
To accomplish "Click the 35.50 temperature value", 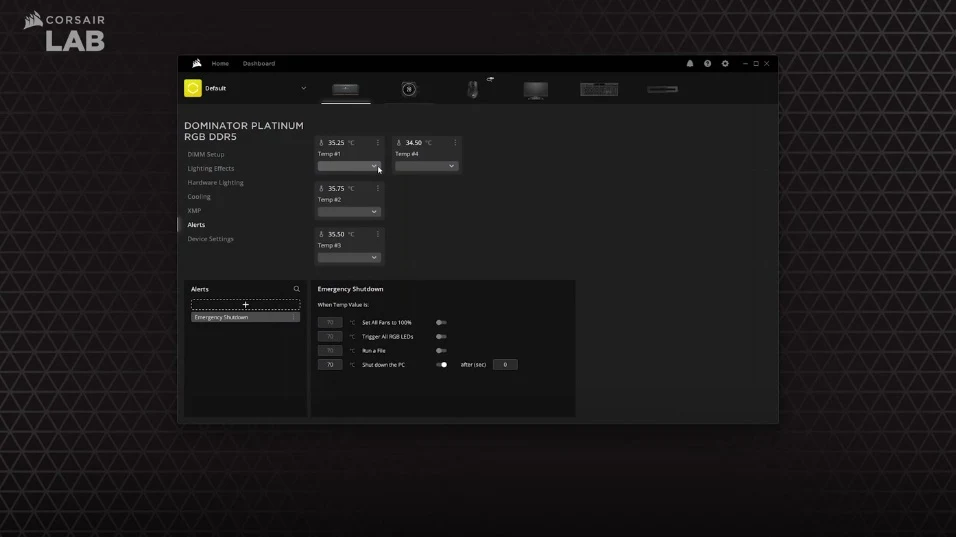I will [x=336, y=234].
